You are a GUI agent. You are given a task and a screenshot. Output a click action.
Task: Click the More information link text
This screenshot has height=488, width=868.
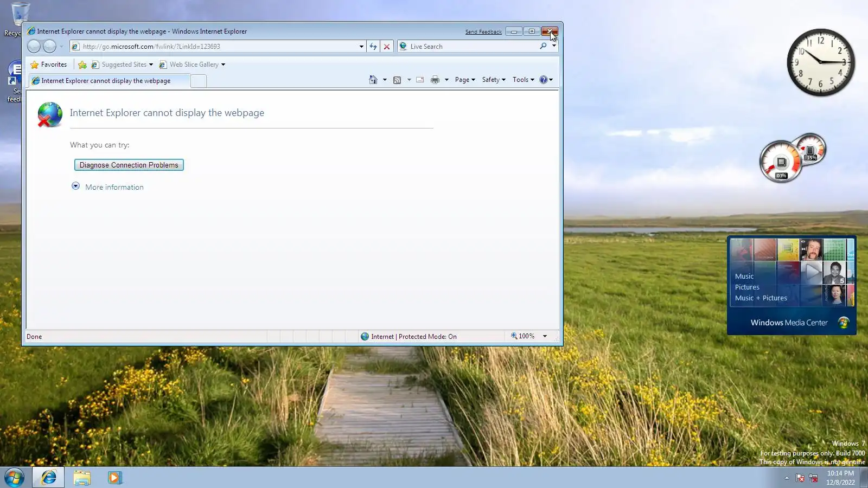(x=114, y=187)
